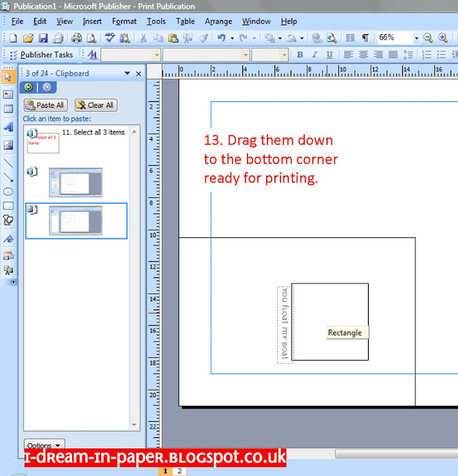Open the Insert menu
The height and width of the screenshot is (476, 458).
(92, 22)
